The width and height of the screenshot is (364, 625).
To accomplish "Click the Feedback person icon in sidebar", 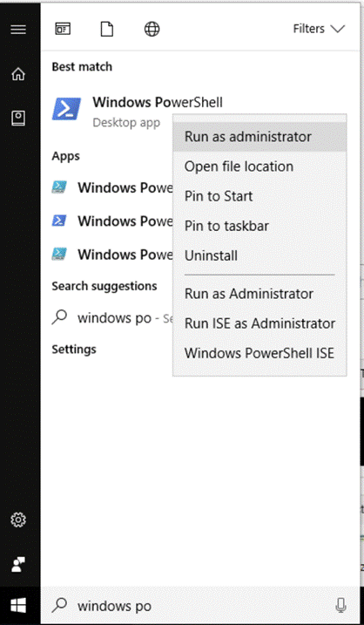I will pos(18,564).
